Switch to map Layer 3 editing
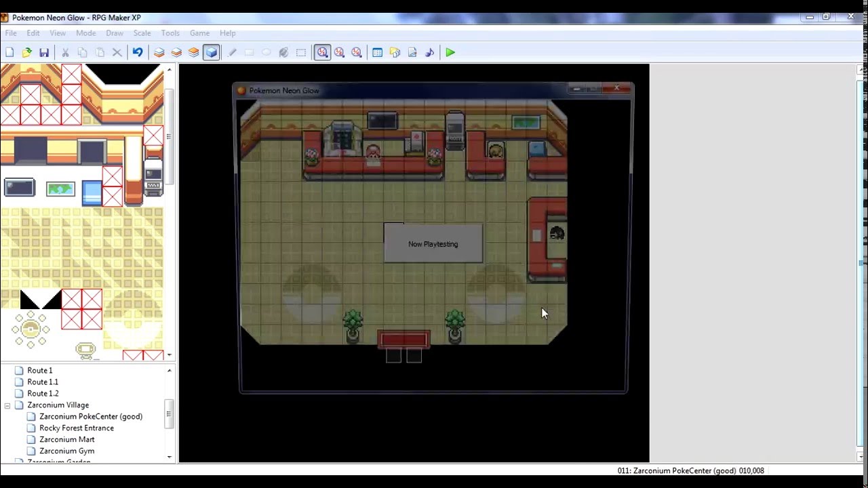 point(194,52)
